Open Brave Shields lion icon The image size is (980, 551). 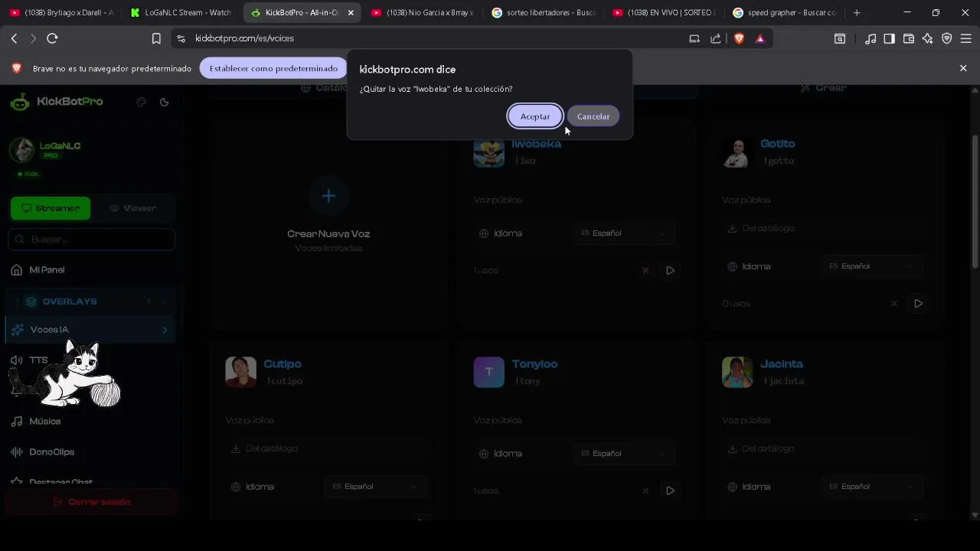(739, 38)
